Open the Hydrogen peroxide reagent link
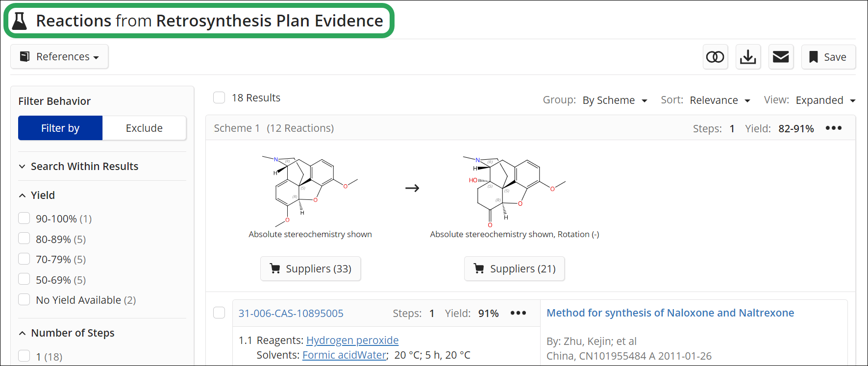This screenshot has height=366, width=868. [352, 340]
